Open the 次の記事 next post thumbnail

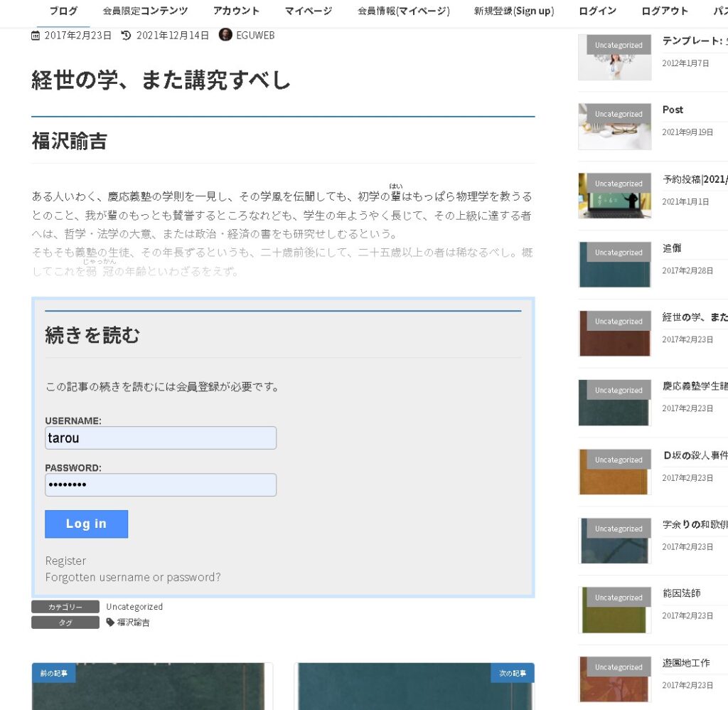pyautogui.click(x=414, y=687)
